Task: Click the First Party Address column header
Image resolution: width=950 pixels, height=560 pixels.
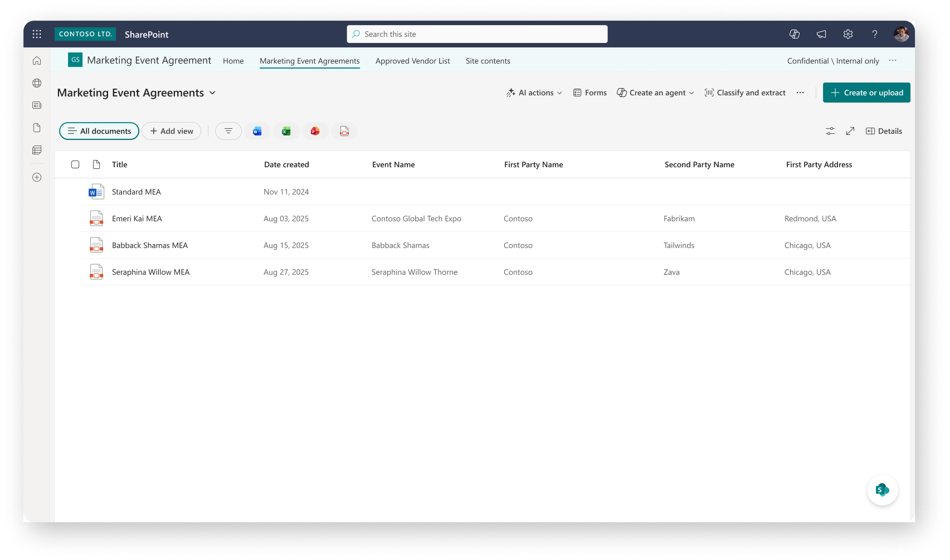Action: [x=819, y=164]
